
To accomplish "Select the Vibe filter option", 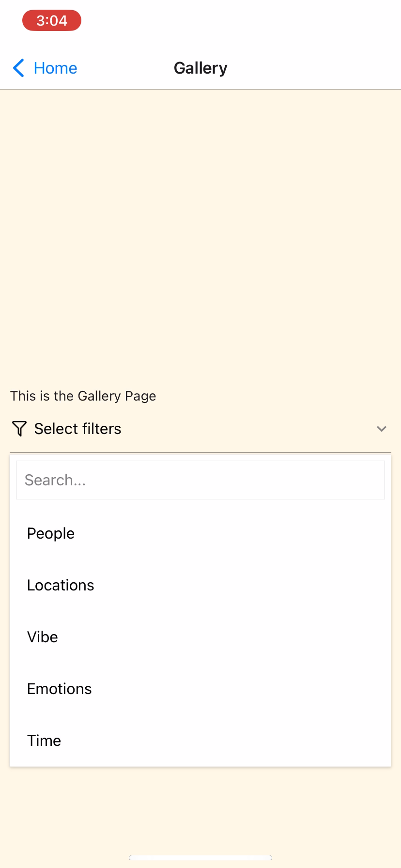I will coord(42,636).
